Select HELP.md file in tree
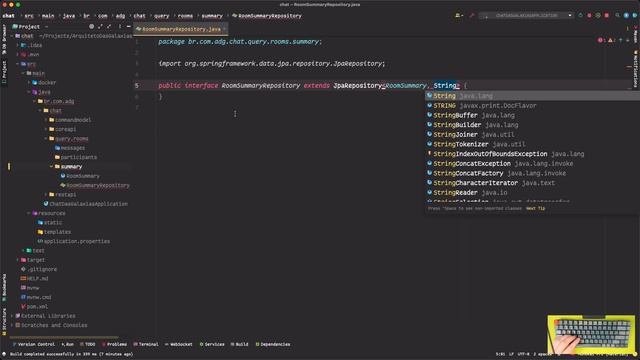Image resolution: width=640 pixels, height=360 pixels. tap(34, 278)
